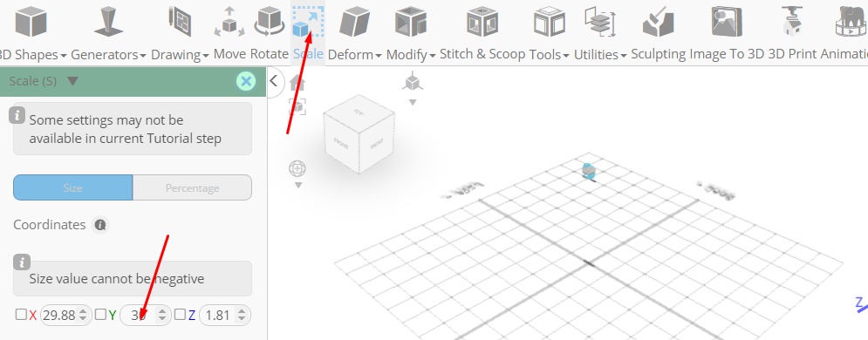Screen dimensions: 868x340
Task: Click the Stitch & Scoop icon
Action: (x=482, y=23)
